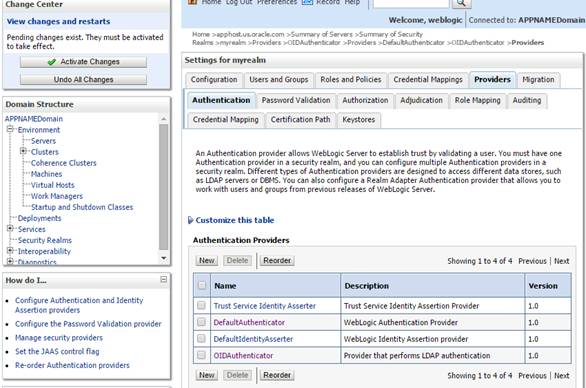Select Startup and Shutdown Classes
The width and height of the screenshot is (586, 388).
pos(82,207)
